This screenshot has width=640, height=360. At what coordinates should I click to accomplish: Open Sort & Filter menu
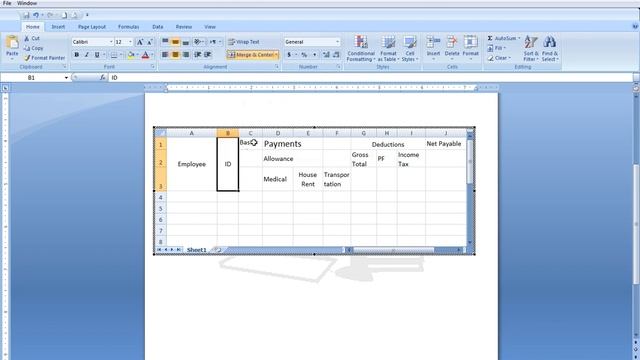pos(531,49)
